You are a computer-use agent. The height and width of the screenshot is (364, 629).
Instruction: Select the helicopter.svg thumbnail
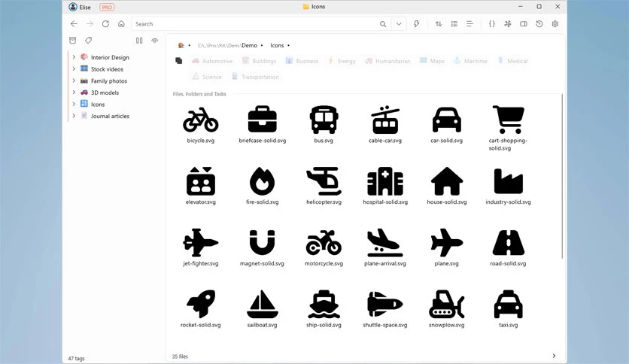tap(324, 181)
